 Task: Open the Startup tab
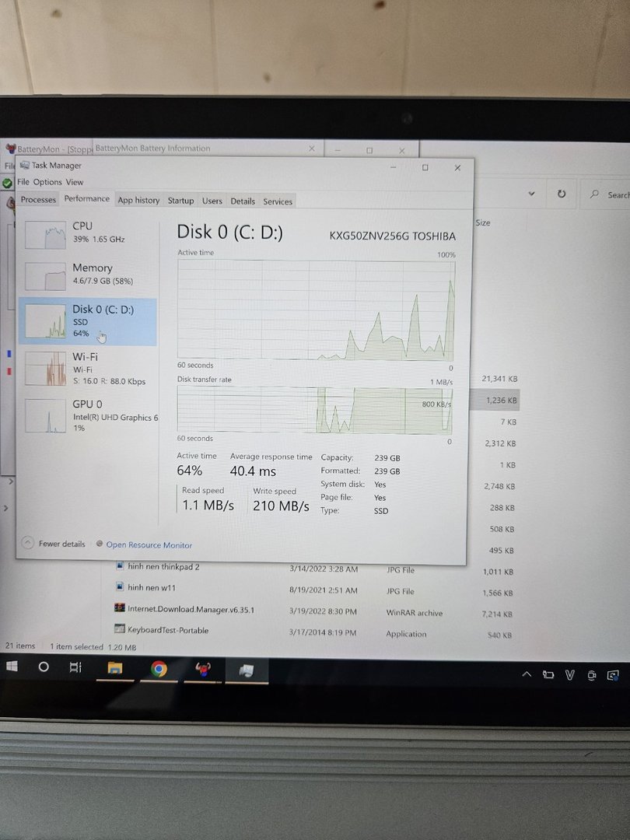click(x=180, y=201)
